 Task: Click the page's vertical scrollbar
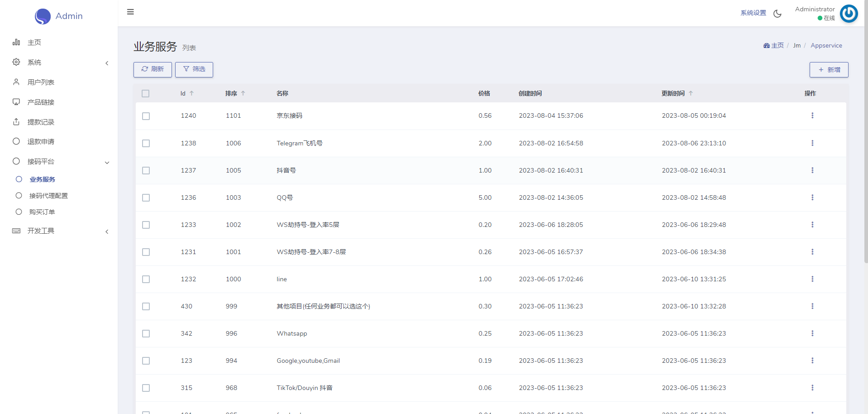point(866,136)
